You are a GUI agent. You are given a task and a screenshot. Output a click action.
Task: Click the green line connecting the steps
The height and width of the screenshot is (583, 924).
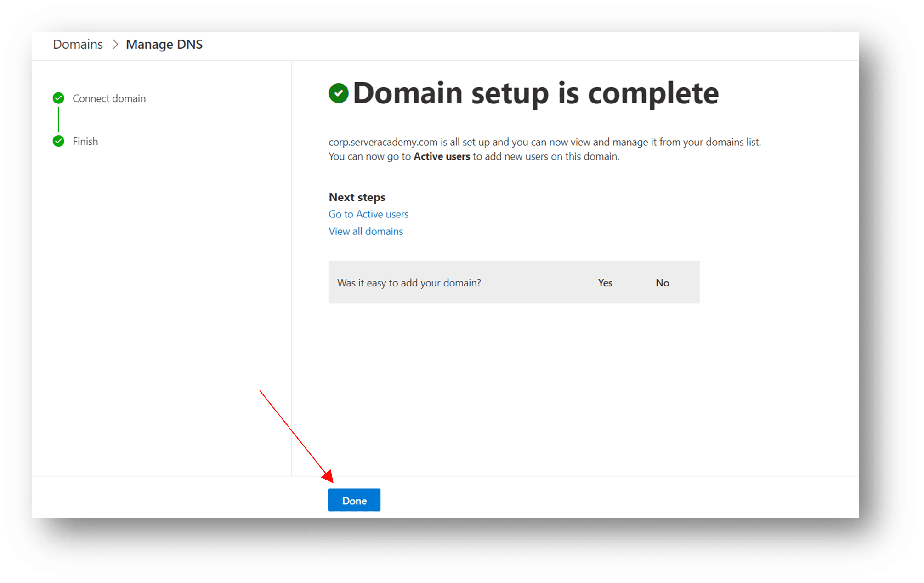tap(58, 120)
